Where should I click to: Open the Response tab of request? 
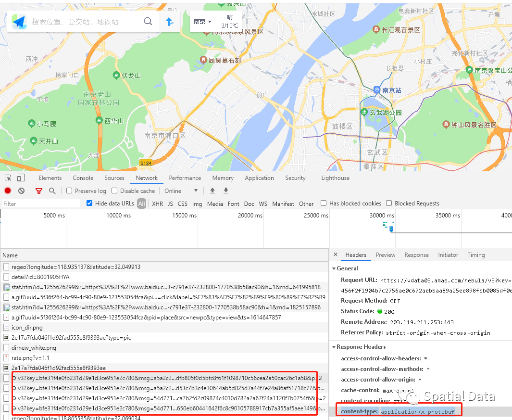coord(416,255)
